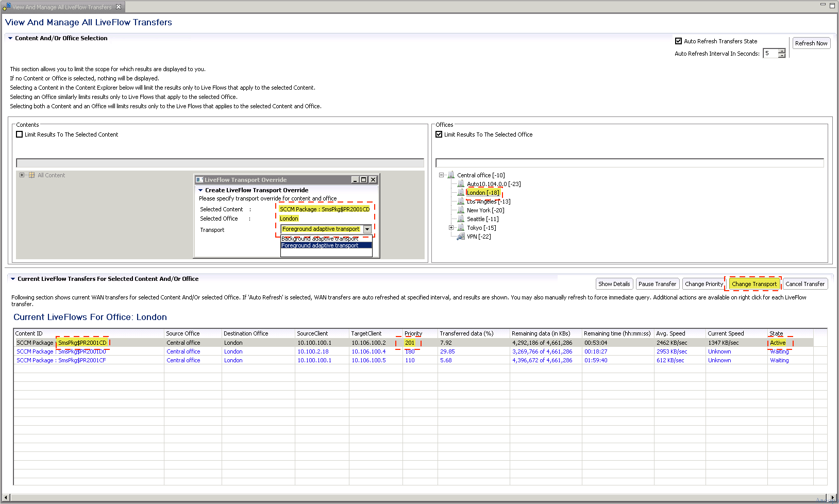Click the Cancel Transfer button

coord(805,284)
